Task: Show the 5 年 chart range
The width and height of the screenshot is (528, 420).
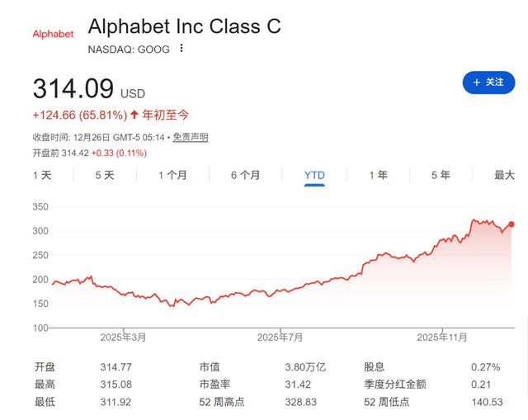Action: coord(441,175)
